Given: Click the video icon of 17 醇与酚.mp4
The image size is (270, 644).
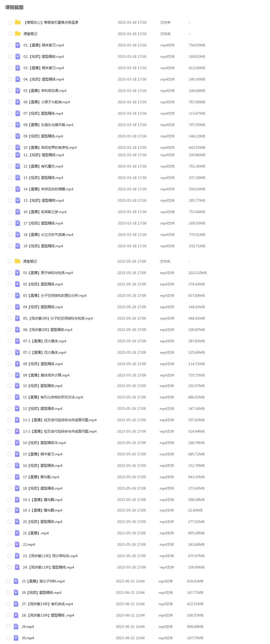Looking at the screenshot, I should [17, 476].
